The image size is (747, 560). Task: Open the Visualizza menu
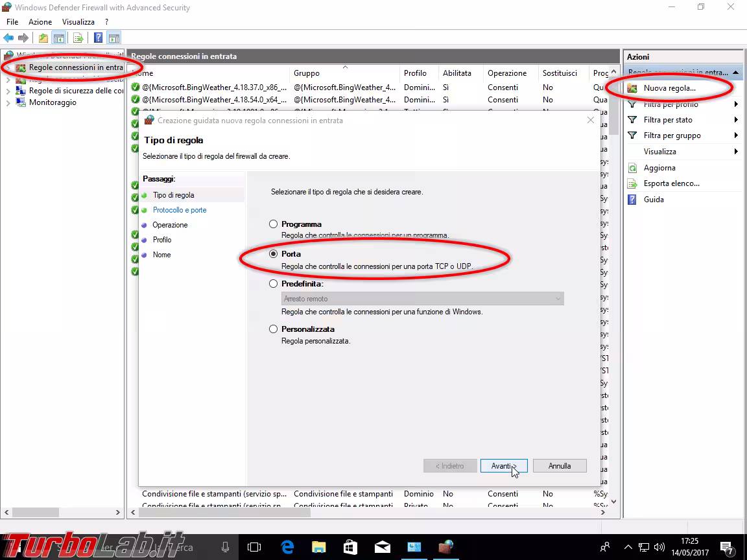pyautogui.click(x=78, y=21)
